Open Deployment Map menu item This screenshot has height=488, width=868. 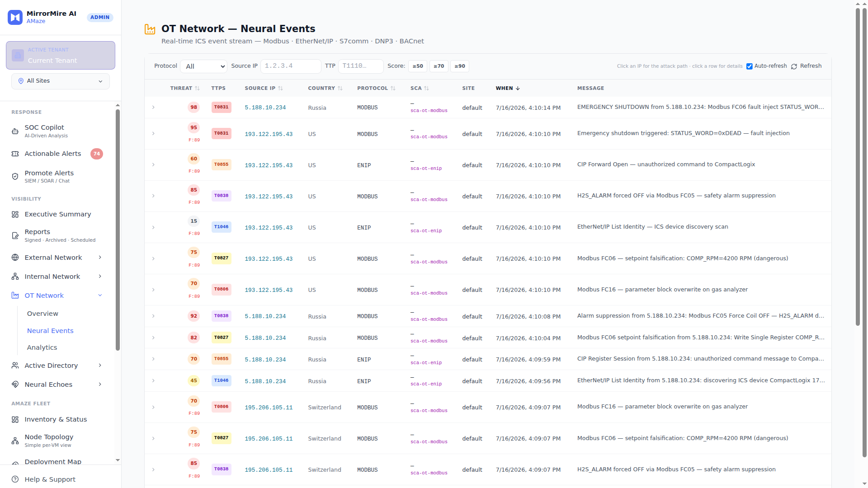pos(53,462)
